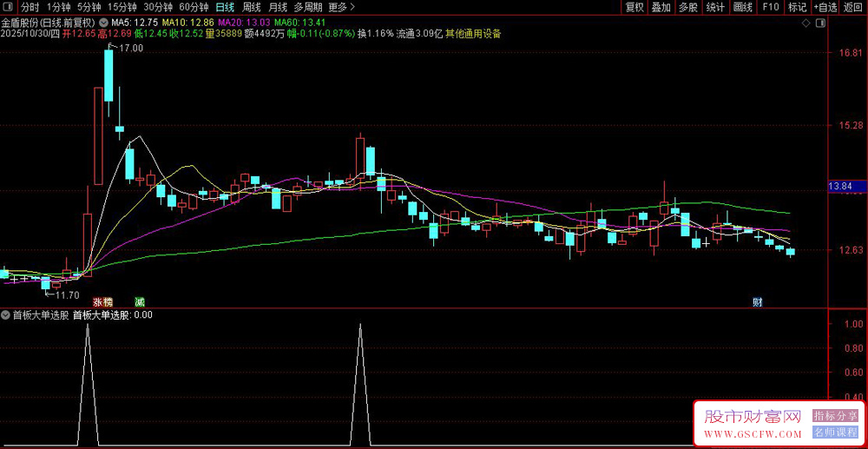Viewport: 868px width, 449px height.
Task: Click the 返回 back button
Action: click(853, 7)
